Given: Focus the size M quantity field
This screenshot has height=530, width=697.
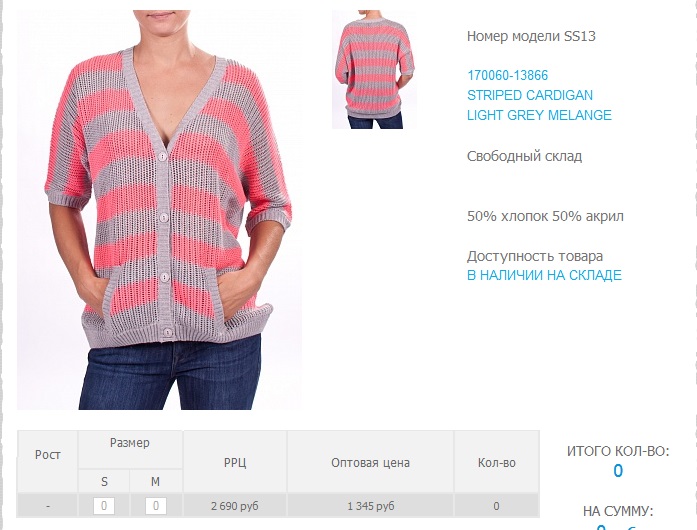Looking at the screenshot, I should click(156, 506).
